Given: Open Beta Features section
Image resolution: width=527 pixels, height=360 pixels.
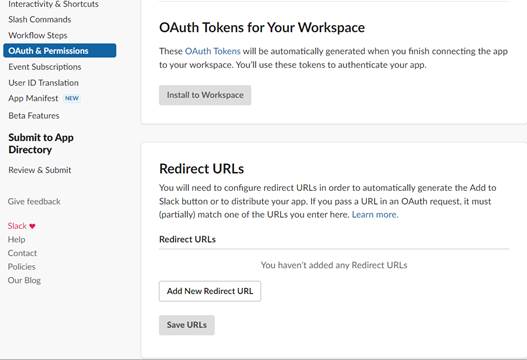Looking at the screenshot, I should (34, 116).
